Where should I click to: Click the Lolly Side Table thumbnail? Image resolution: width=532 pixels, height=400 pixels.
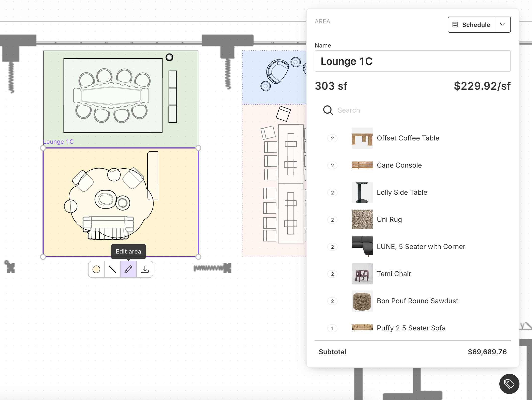(362, 192)
